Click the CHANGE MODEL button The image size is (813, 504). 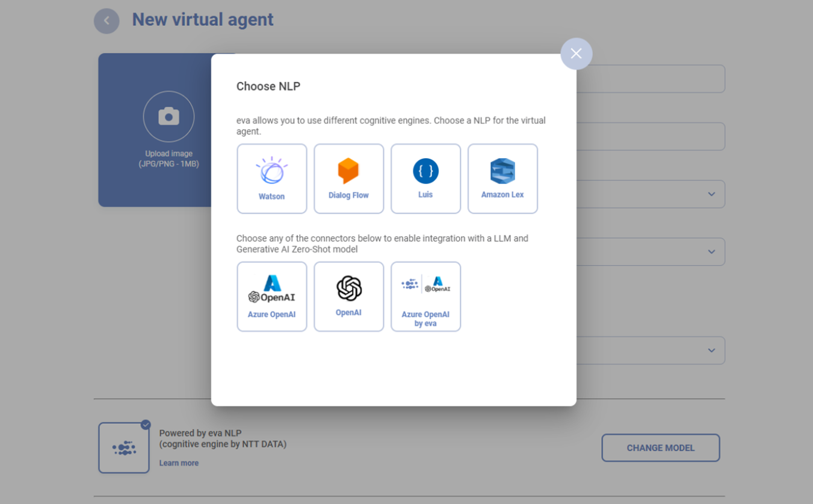coord(660,448)
